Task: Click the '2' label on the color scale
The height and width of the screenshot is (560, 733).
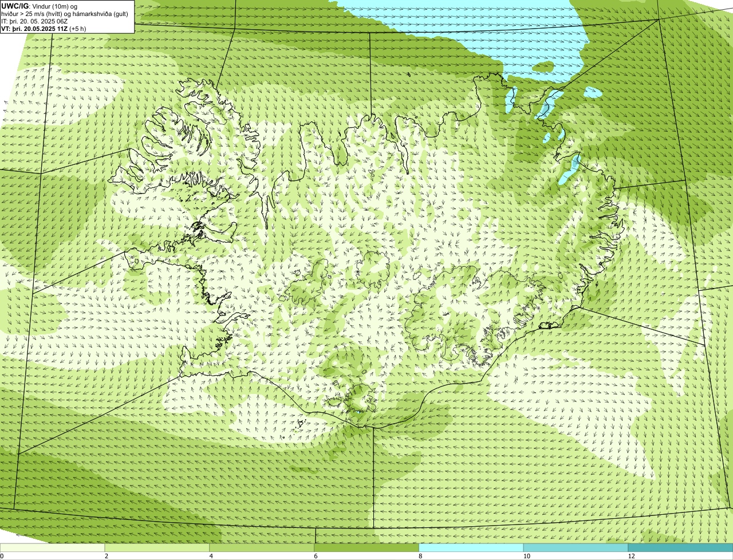Action: [x=107, y=556]
